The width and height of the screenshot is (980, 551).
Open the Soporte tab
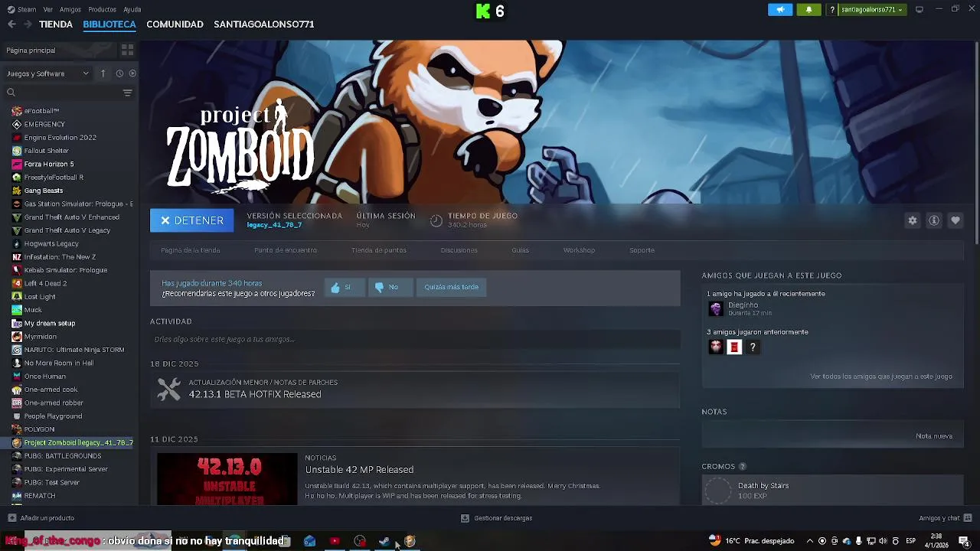coord(642,250)
